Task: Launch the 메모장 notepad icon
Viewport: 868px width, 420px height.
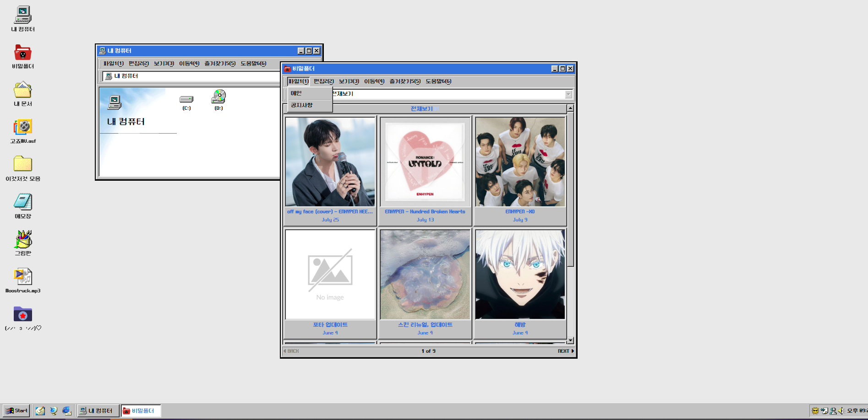Action: tap(22, 206)
